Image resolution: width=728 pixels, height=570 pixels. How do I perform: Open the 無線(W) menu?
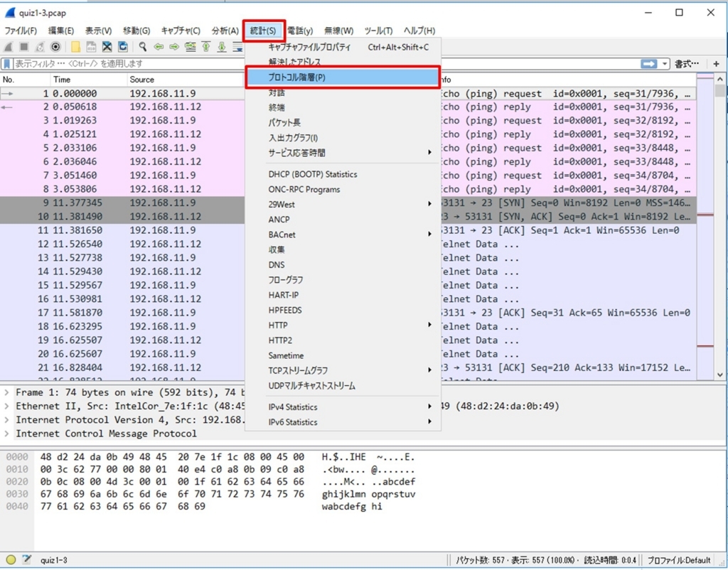[338, 31]
